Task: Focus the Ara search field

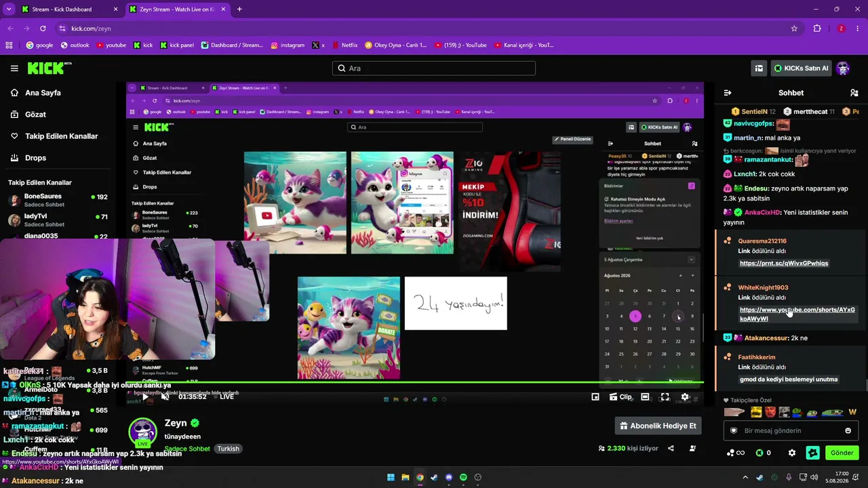Action: pos(434,68)
